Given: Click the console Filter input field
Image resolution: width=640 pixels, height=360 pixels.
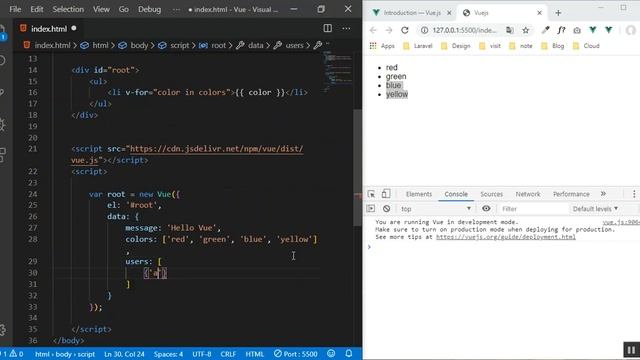Looking at the screenshot, I should 533,209.
